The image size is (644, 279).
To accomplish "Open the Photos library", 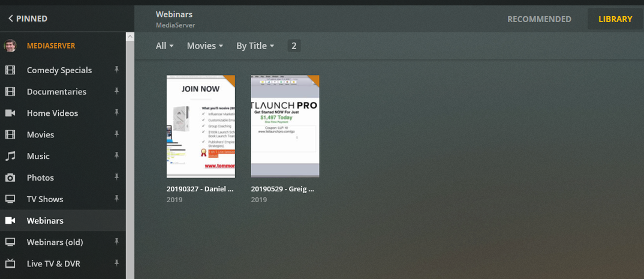I will click(40, 178).
